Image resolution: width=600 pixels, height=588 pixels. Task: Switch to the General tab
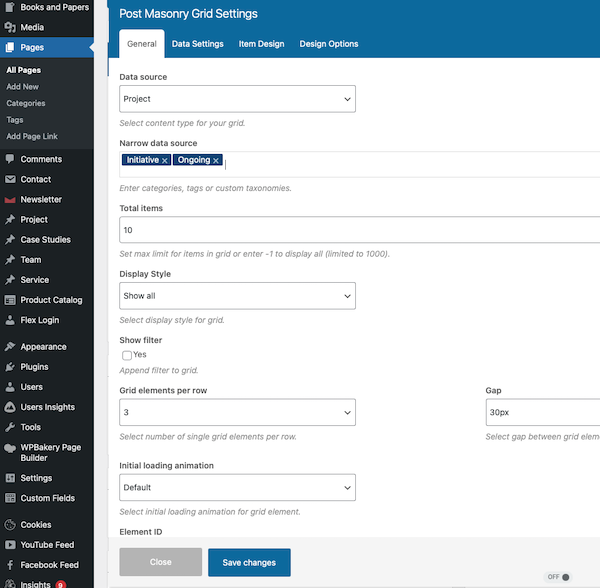tap(142, 44)
